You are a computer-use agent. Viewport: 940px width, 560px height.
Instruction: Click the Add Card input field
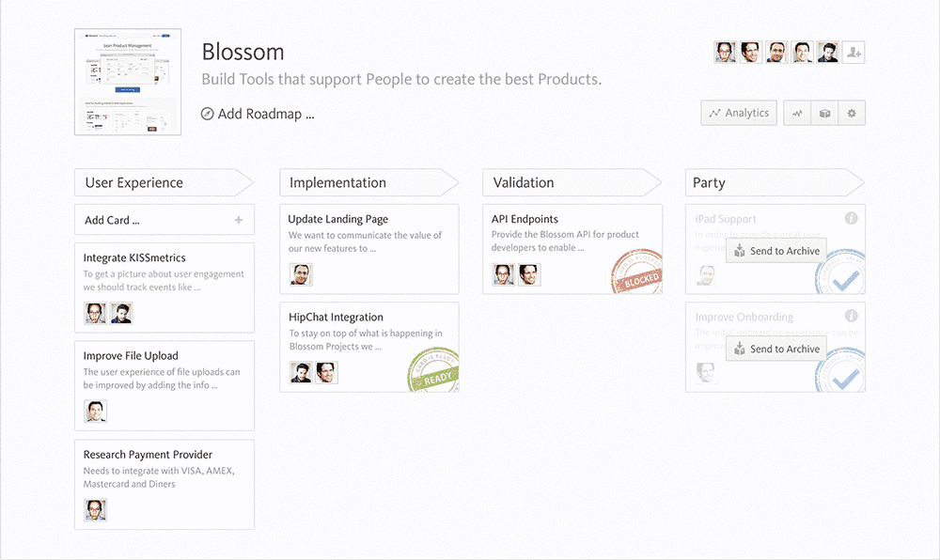pyautogui.click(x=155, y=220)
